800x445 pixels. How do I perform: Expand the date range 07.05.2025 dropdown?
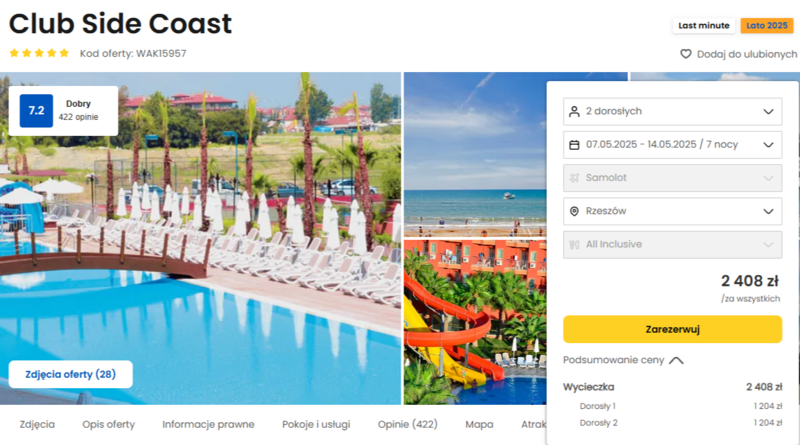click(x=672, y=145)
